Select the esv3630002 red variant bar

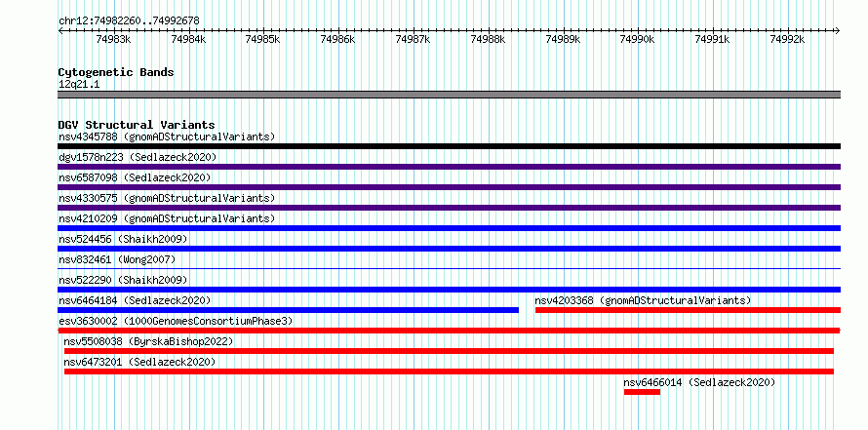(449, 331)
